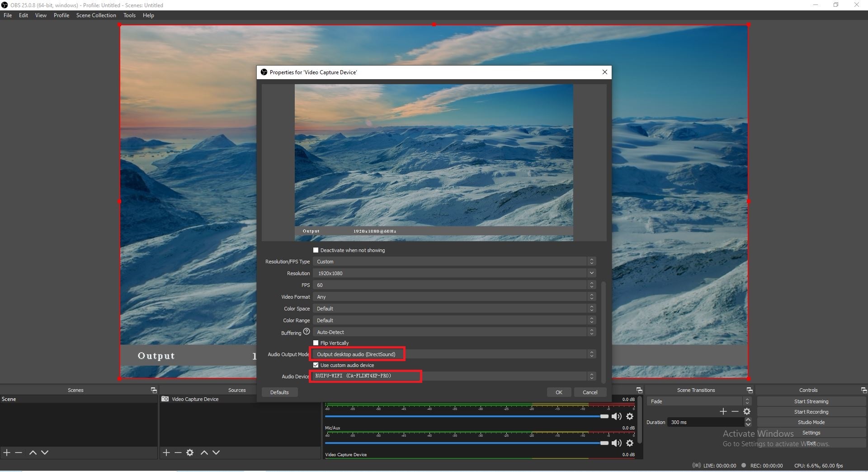Open the Help menu
The width and height of the screenshot is (868, 472).
[x=148, y=15]
